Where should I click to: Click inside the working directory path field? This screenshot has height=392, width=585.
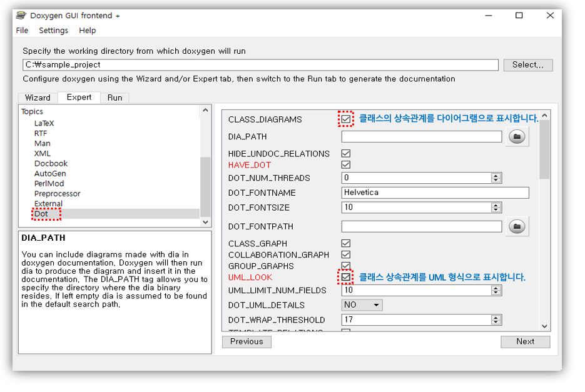(250, 64)
